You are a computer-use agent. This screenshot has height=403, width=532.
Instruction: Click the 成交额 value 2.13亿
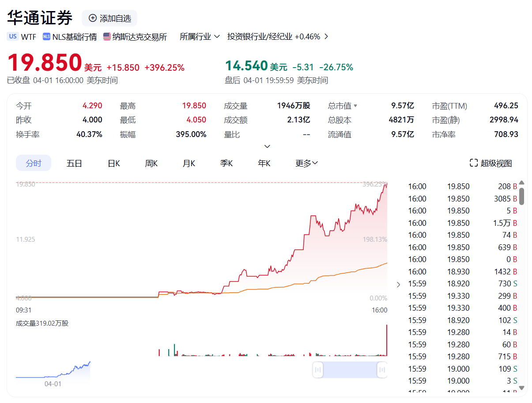(298, 120)
